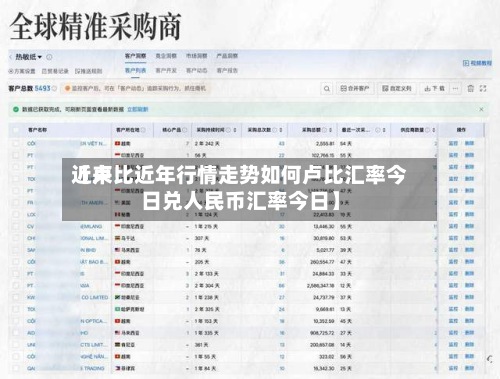This screenshot has height=379, width=500.
Task: Close the green data-fetched notification banner
Action: [481, 109]
